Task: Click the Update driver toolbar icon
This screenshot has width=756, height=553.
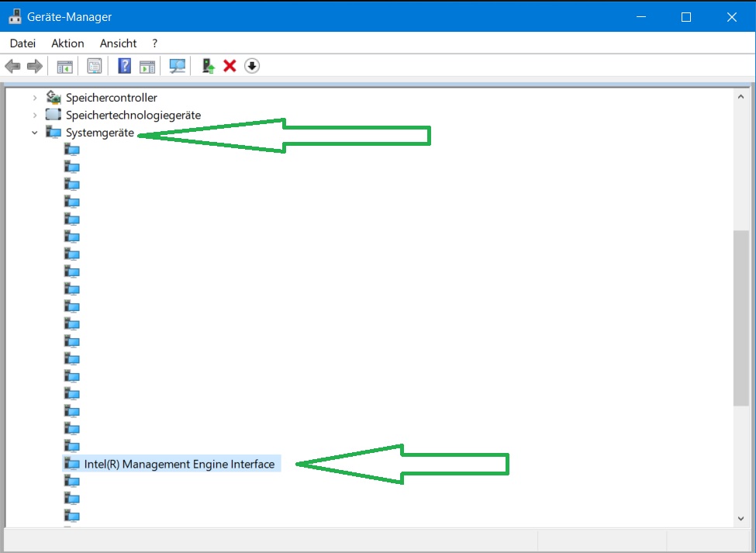Action: coord(208,66)
